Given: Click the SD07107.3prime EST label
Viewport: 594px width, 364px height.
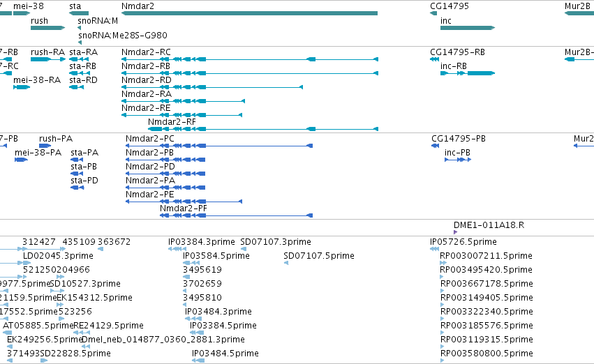Looking at the screenshot, I should (x=276, y=242).
